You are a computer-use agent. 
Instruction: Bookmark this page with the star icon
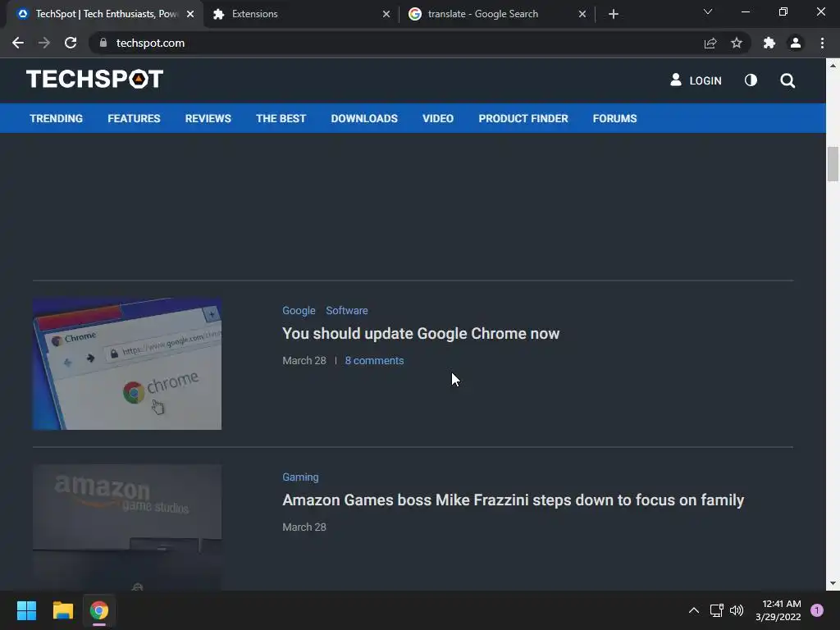737,43
